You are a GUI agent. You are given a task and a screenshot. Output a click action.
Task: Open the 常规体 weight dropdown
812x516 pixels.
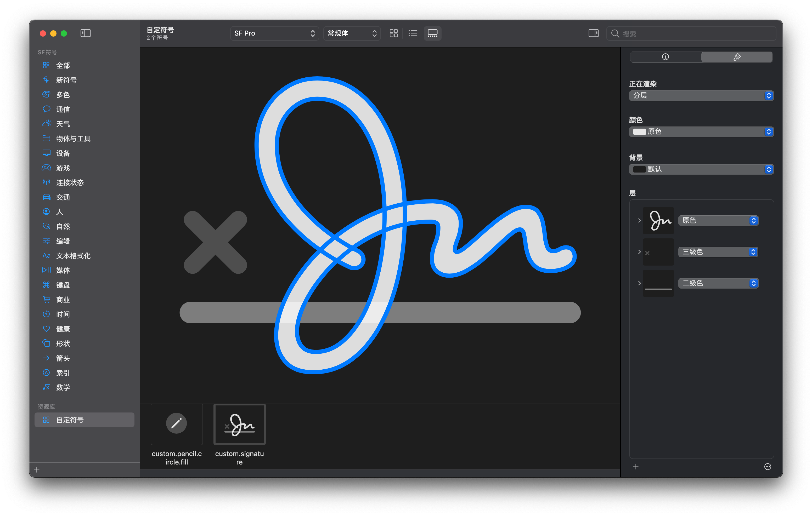(352, 33)
